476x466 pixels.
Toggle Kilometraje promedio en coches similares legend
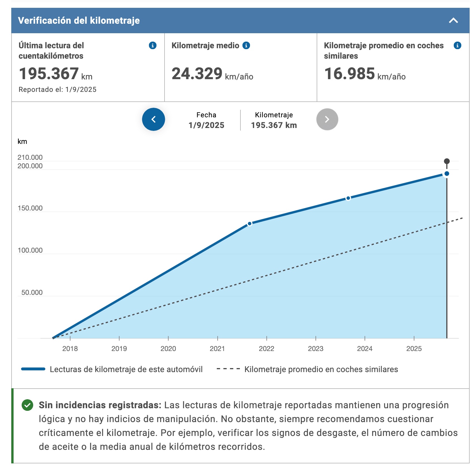[x=307, y=369]
